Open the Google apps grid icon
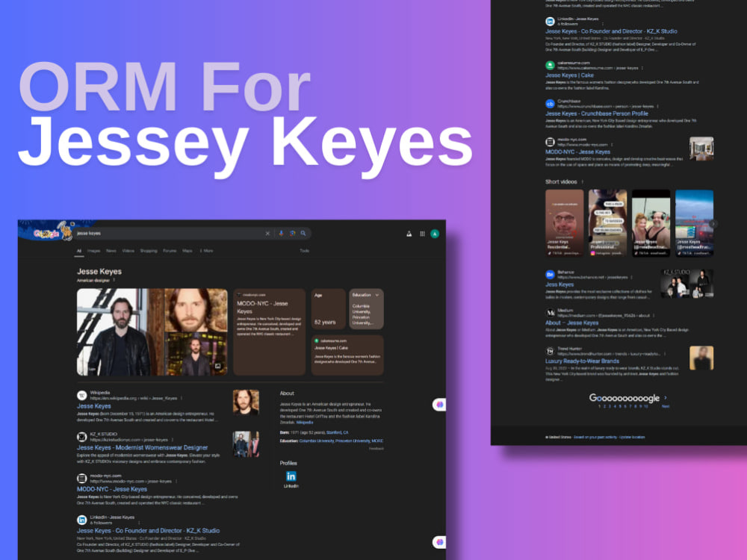 pos(422,234)
